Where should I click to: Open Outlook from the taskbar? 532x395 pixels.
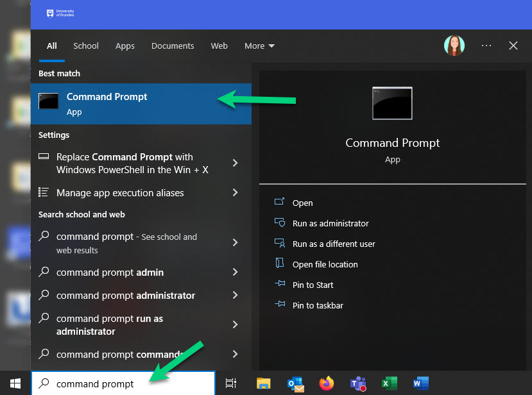[x=295, y=384]
